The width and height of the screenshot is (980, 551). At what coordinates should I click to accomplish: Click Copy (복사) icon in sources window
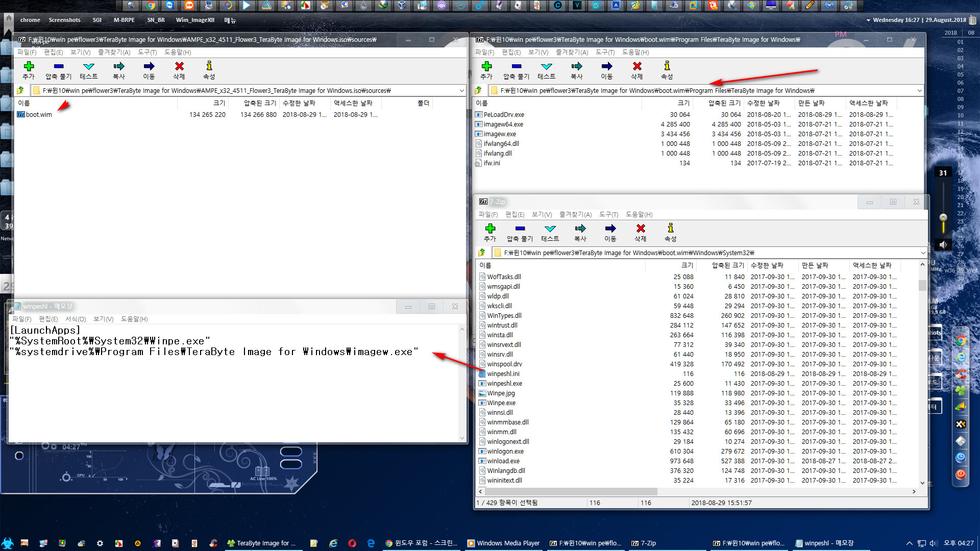[x=118, y=70]
